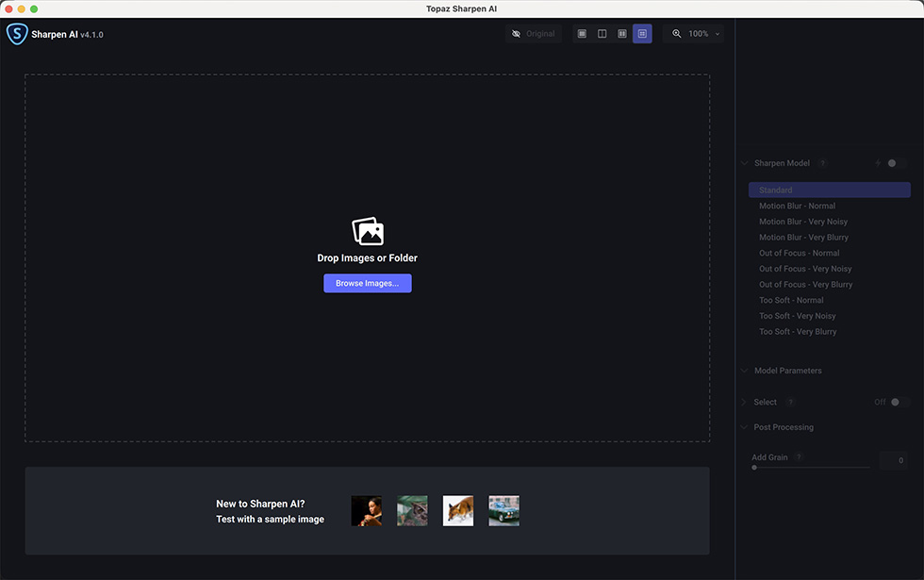
Task: Open the 100% zoom dropdown
Action: click(704, 34)
